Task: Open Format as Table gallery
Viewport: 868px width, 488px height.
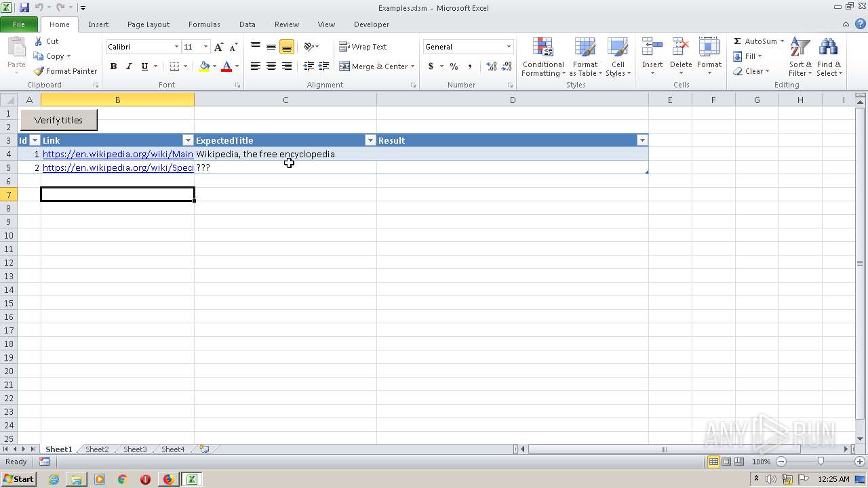Action: 585,57
